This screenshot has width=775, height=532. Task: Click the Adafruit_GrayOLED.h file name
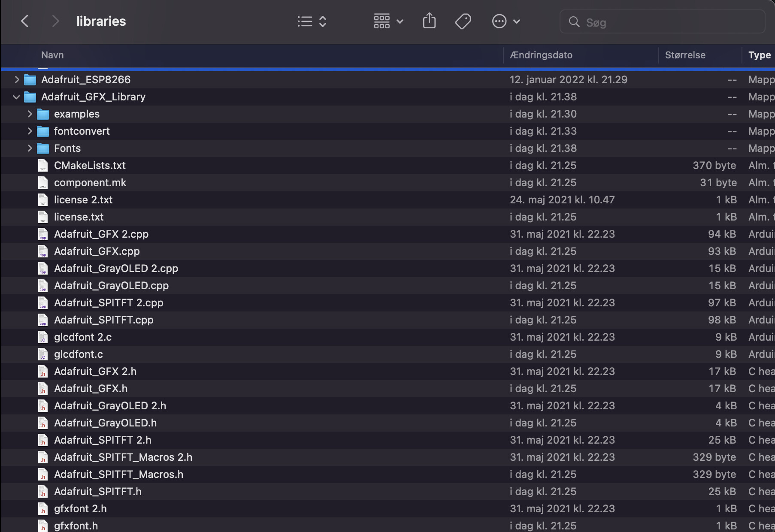pos(105,423)
